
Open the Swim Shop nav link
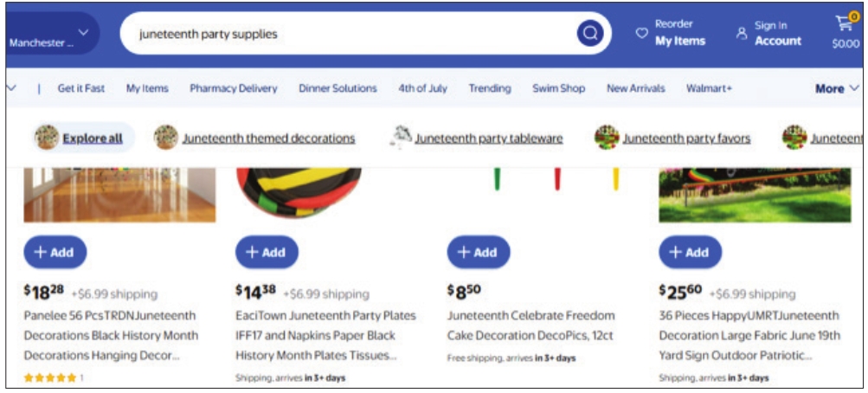point(558,88)
